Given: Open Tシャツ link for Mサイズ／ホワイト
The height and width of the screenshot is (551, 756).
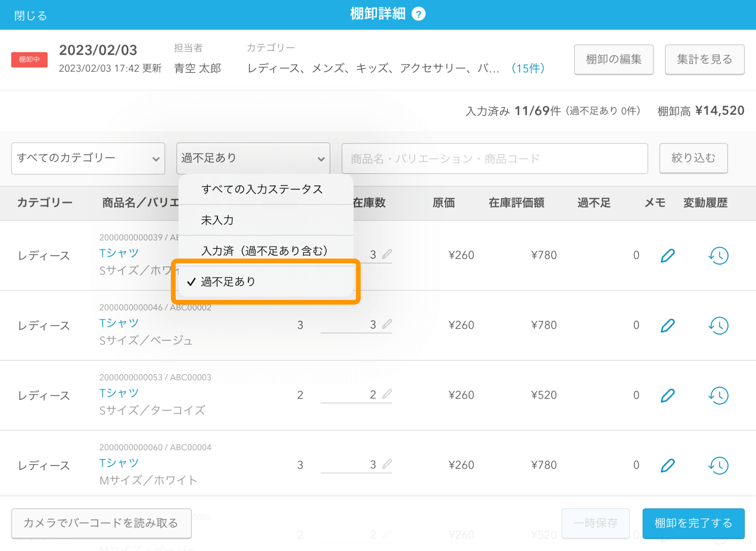Looking at the screenshot, I should coord(119,463).
